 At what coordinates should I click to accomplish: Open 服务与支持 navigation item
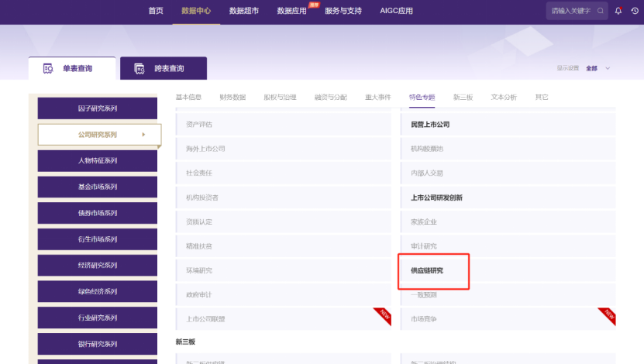pos(343,11)
